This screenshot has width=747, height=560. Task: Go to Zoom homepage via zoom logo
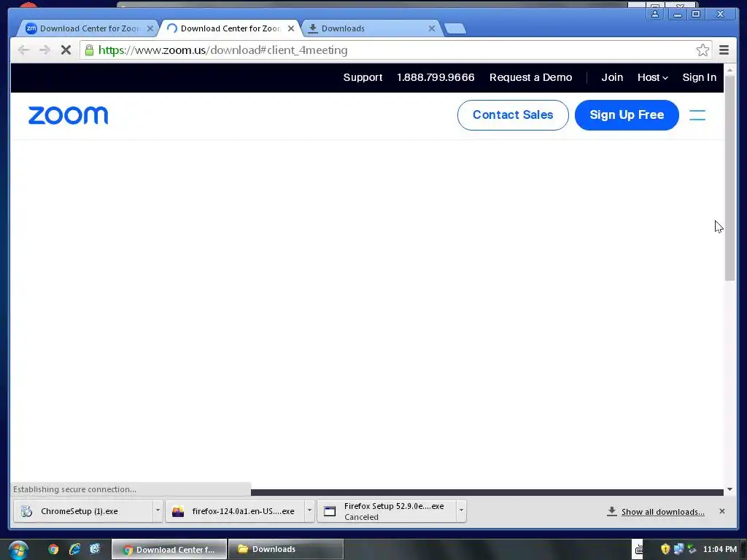coord(68,116)
